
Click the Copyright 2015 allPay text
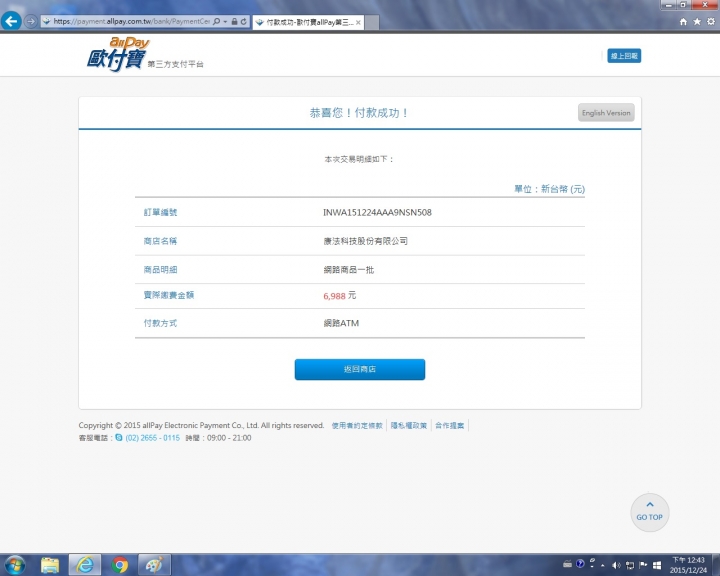(201, 425)
